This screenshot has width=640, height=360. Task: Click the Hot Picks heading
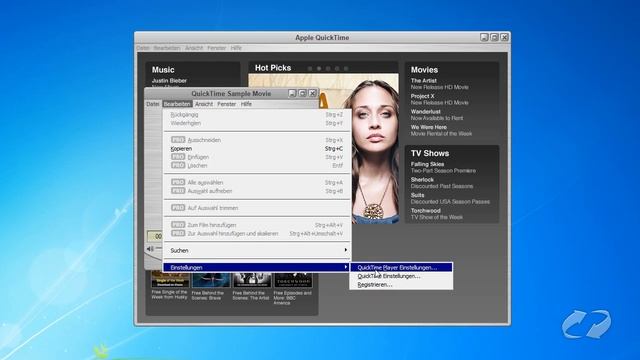273,68
